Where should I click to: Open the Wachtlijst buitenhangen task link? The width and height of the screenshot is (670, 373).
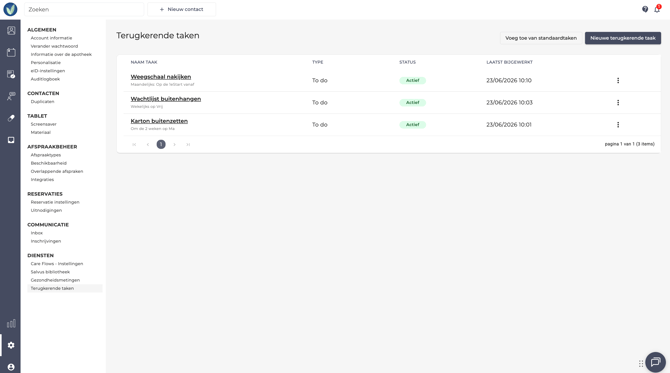click(166, 99)
